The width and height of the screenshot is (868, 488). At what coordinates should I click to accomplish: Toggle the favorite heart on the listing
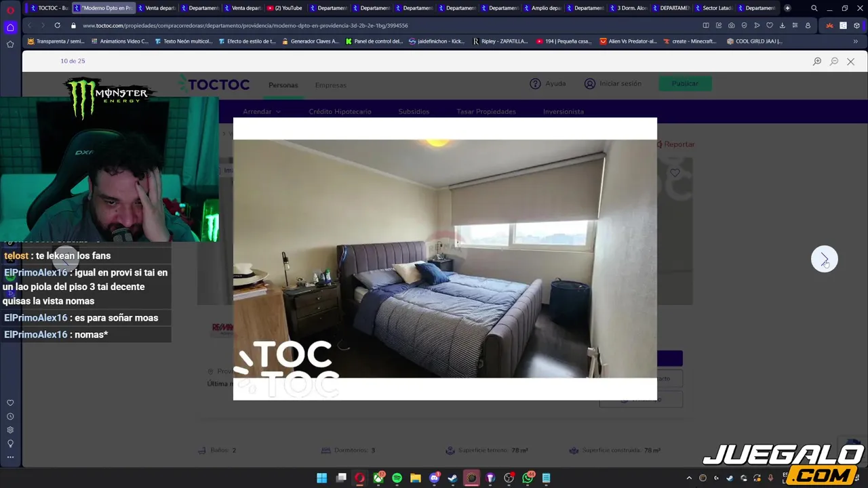pyautogui.click(x=675, y=173)
